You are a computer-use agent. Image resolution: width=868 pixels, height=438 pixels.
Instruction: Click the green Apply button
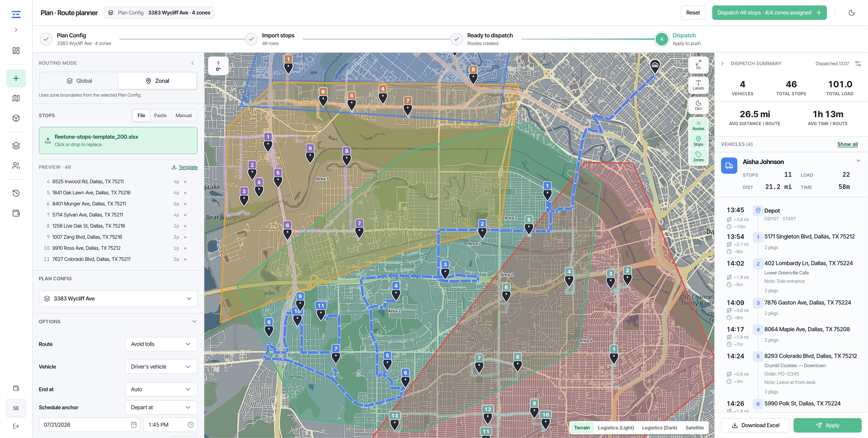[x=827, y=425]
